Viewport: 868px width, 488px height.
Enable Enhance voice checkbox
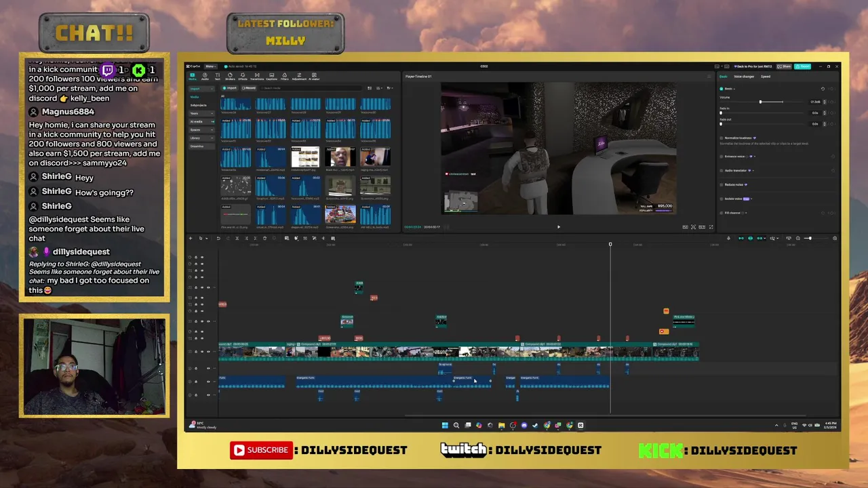point(722,157)
